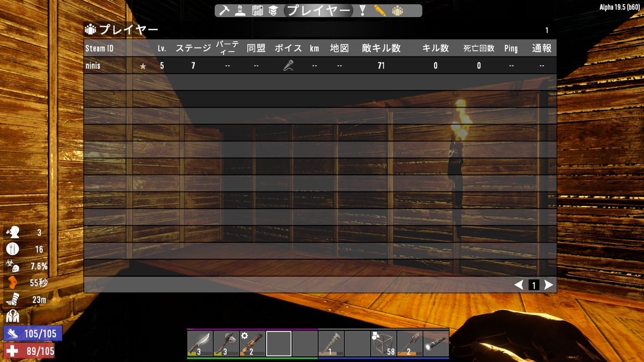The width and height of the screenshot is (644, 362).
Task: Click the 同盟 column header
Action: (256, 48)
